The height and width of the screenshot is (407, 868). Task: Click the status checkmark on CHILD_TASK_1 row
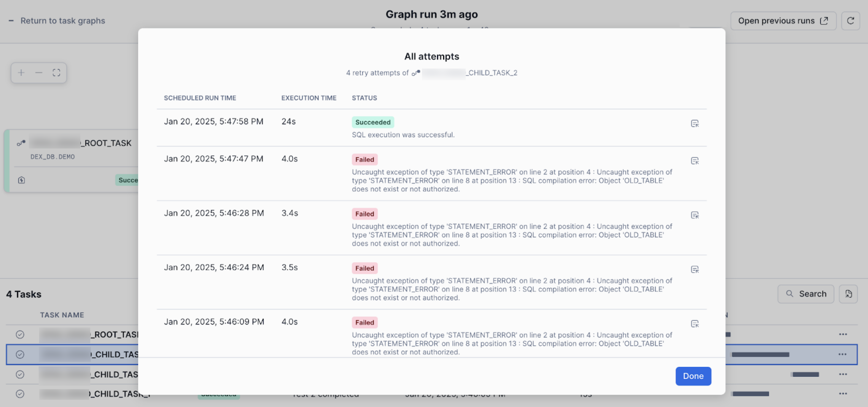click(x=20, y=394)
